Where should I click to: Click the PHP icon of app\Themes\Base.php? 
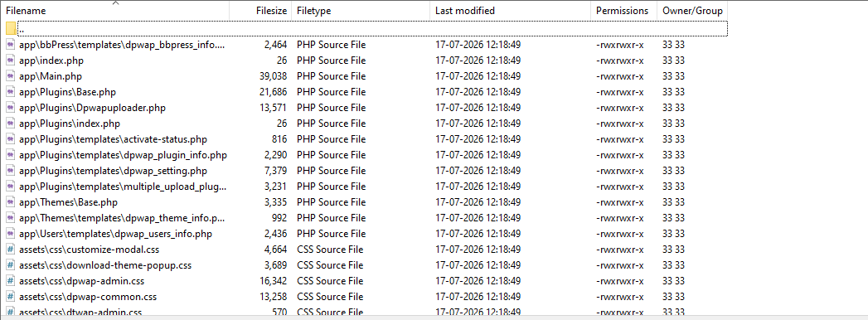point(11,202)
